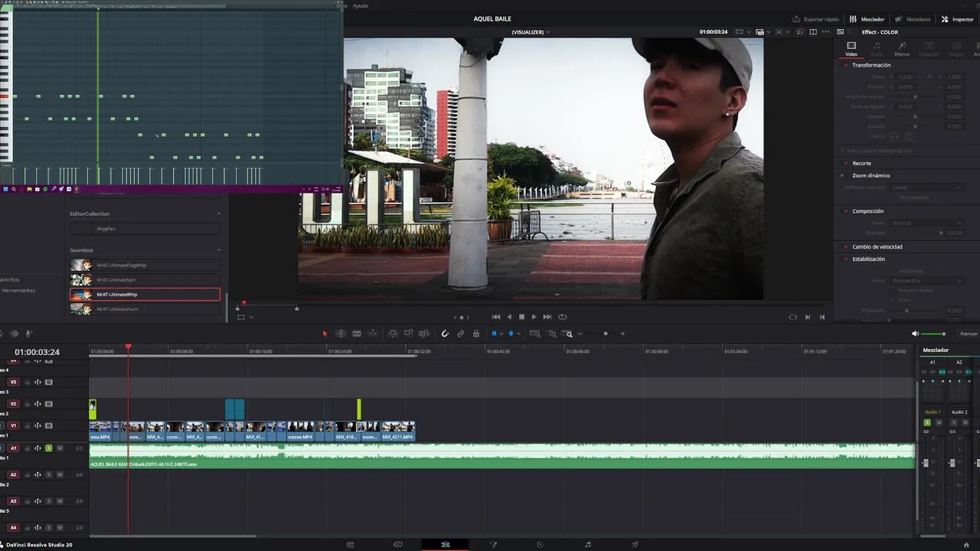Open the stabilization mode Perspectiva dropdown
The image size is (980, 551).
tap(927, 281)
